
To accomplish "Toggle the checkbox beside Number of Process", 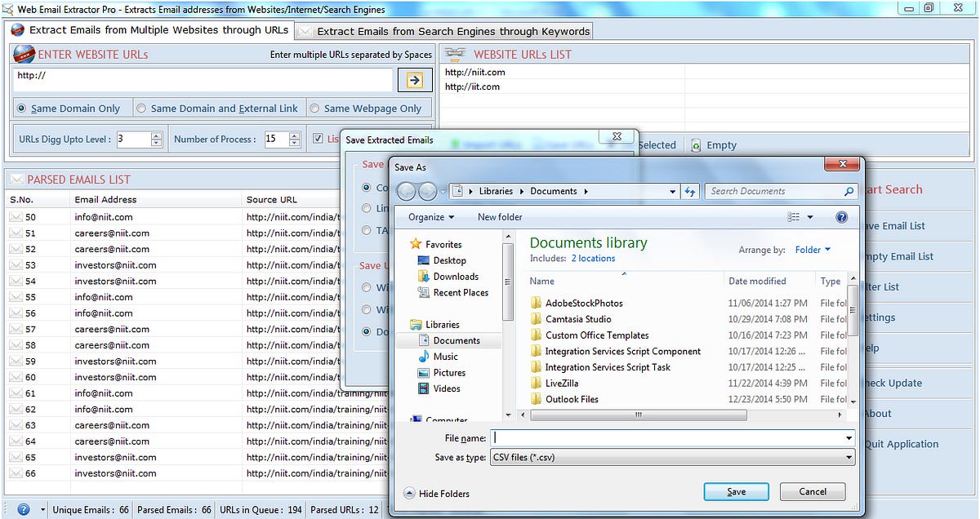I will click(318, 139).
